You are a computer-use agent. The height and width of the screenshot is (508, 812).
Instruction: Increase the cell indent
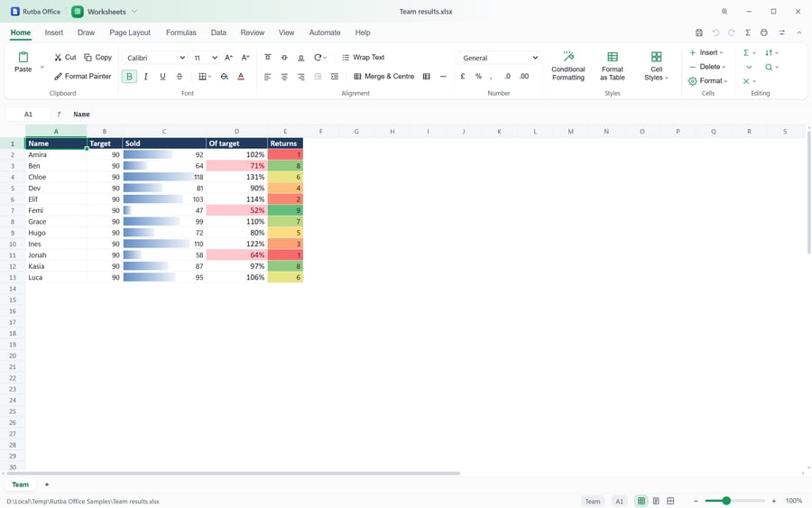pyautogui.click(x=335, y=77)
